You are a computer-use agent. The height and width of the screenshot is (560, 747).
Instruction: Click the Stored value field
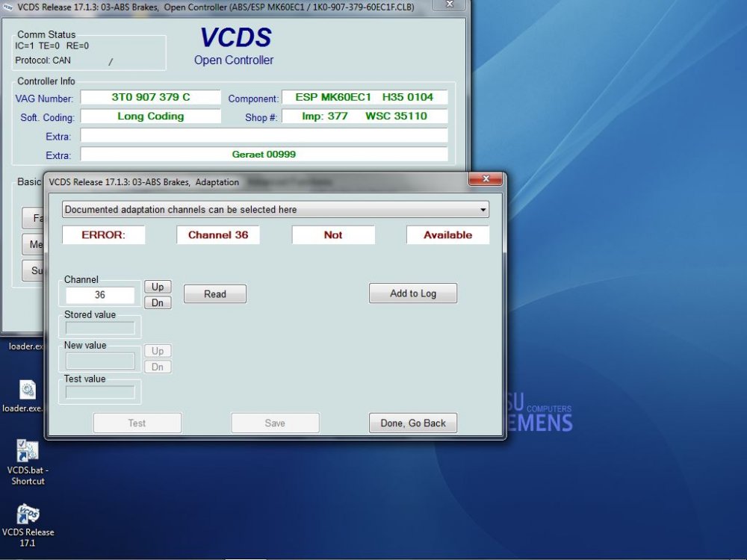[100, 328]
